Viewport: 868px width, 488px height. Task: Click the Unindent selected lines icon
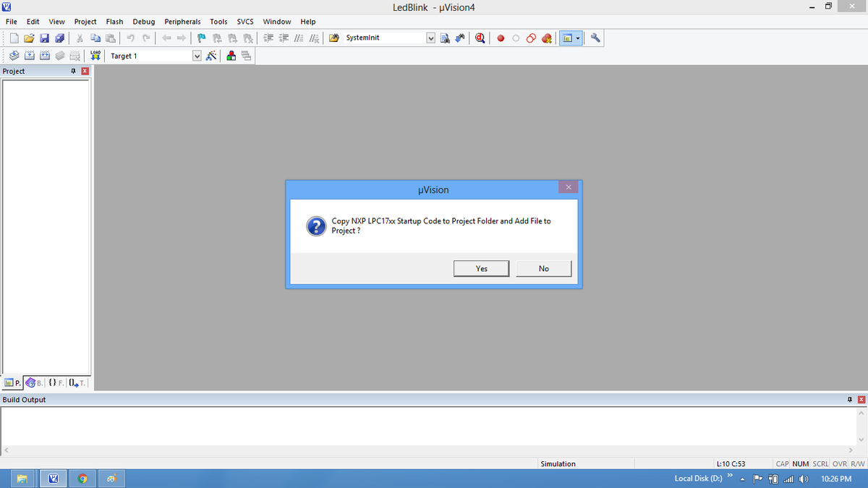point(282,38)
